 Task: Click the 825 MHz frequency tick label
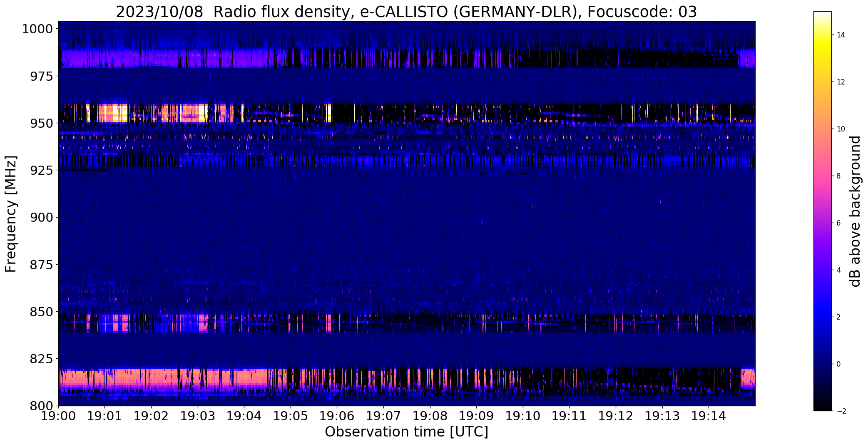(x=42, y=359)
